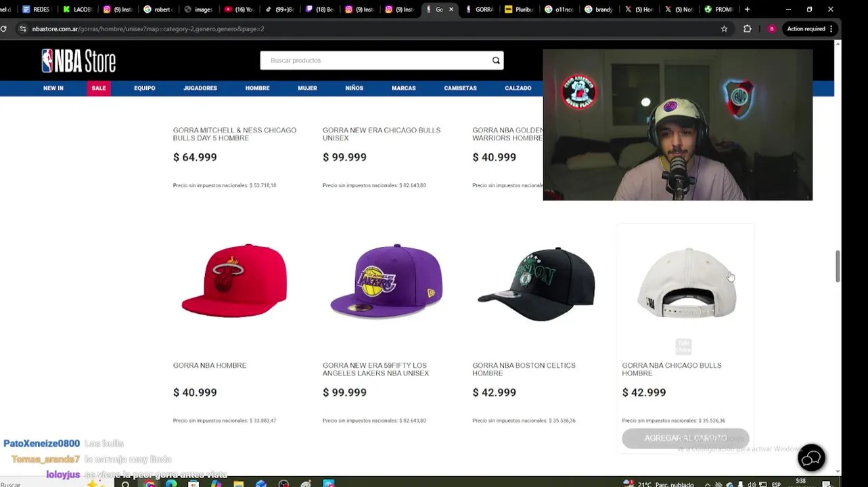Click the page vertical scrollbar thumb

[838, 266]
